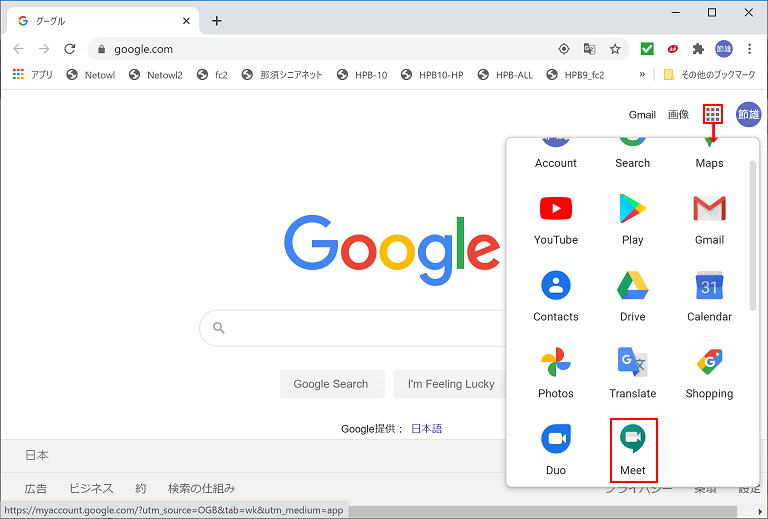Open the Extensions puzzle icon
This screenshot has height=519, width=768.
pyautogui.click(x=698, y=49)
